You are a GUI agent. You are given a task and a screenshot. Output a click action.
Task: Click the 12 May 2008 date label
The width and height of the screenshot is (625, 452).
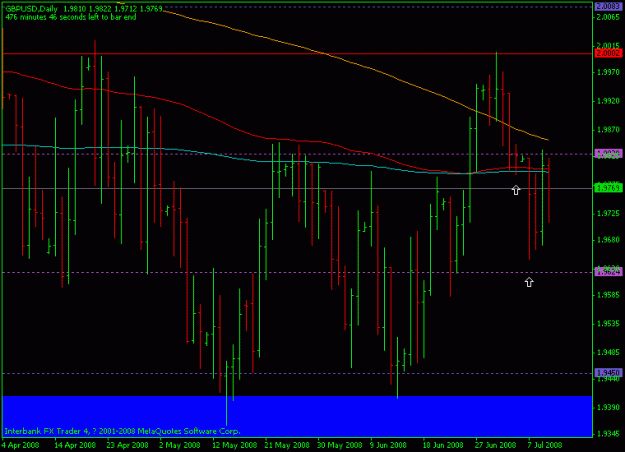pos(234,445)
